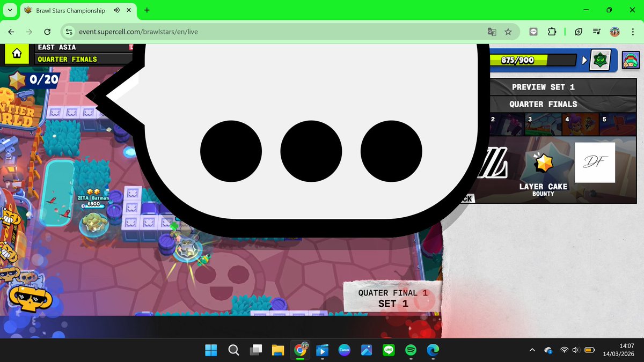Click the 875/900 progress bar

tap(532, 60)
